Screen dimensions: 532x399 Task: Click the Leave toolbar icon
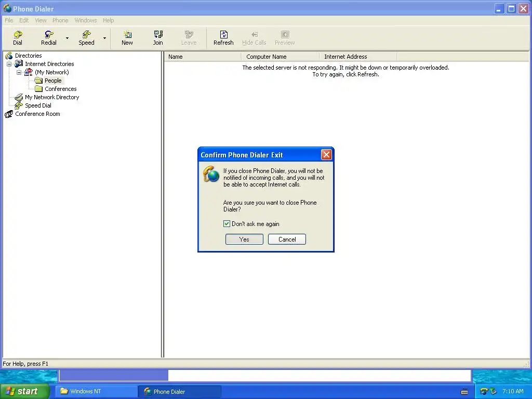189,38
